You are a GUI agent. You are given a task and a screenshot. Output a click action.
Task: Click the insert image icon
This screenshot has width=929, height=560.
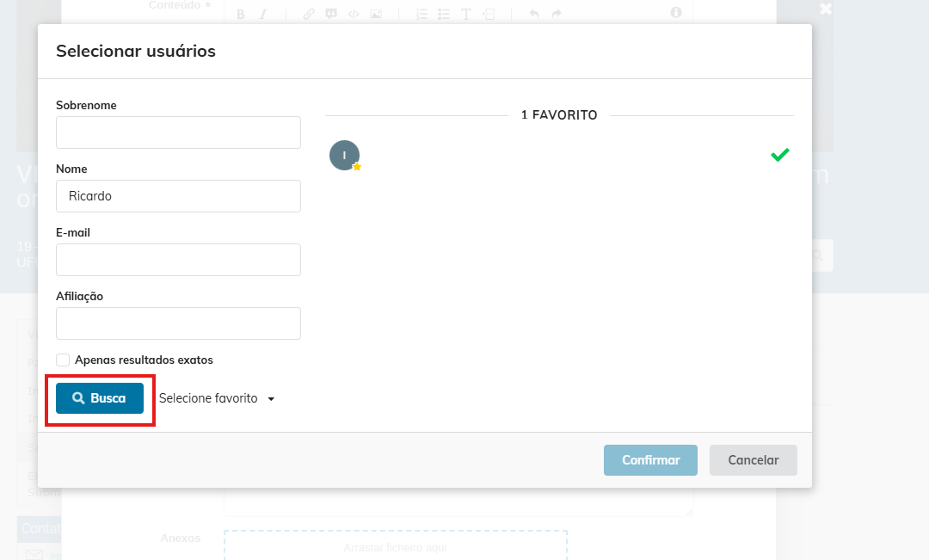click(x=376, y=14)
